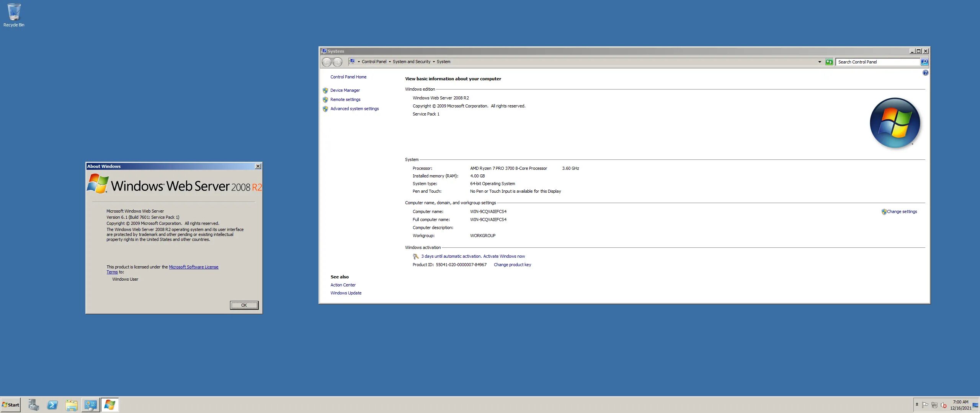Screen dimensions: 980x413
Task: Show hidden tray icons chevron
Action: [917, 404]
